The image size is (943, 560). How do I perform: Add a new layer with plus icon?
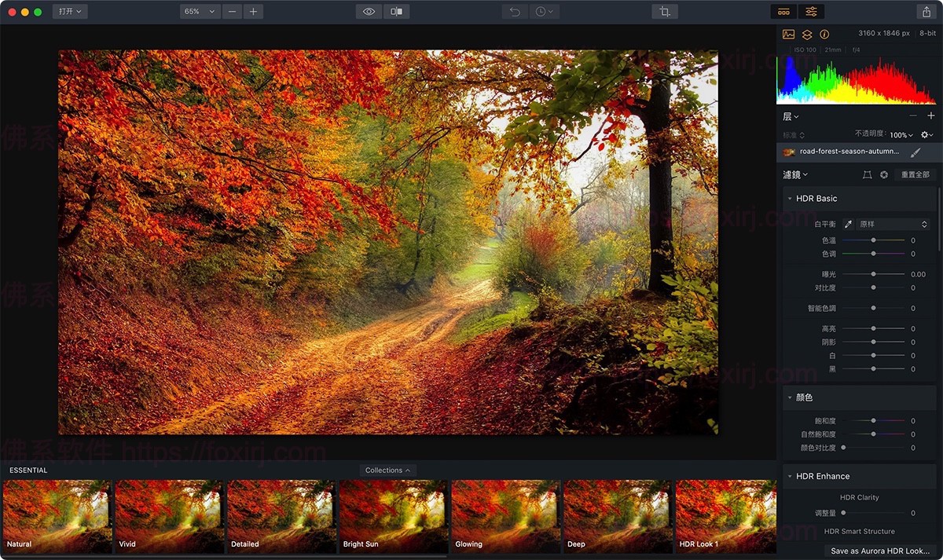[931, 116]
